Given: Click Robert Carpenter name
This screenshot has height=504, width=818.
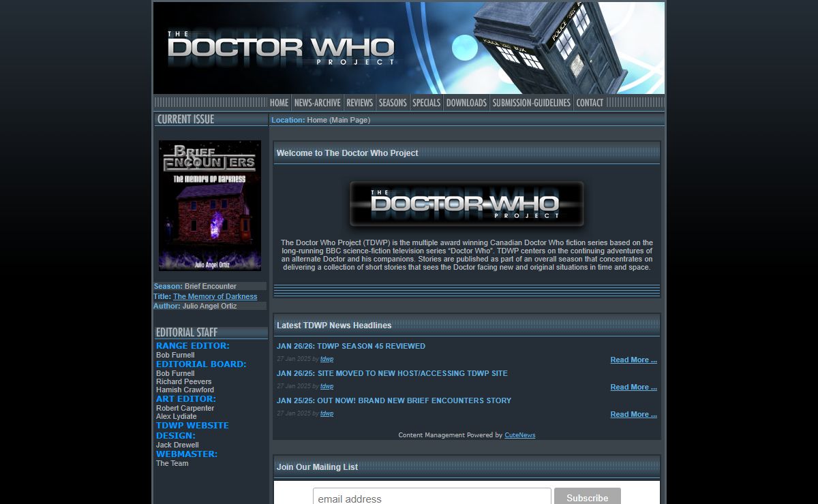Looking at the screenshot, I should pyautogui.click(x=185, y=408).
